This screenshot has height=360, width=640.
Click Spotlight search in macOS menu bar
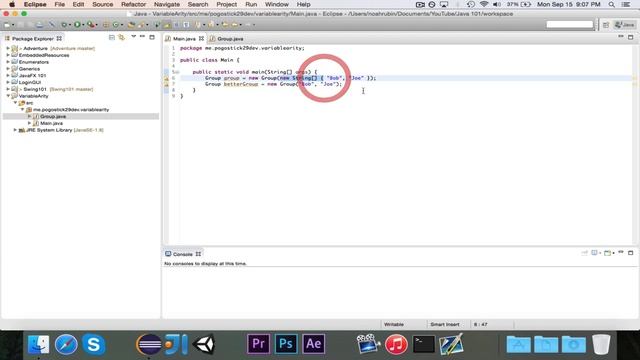(611, 4)
